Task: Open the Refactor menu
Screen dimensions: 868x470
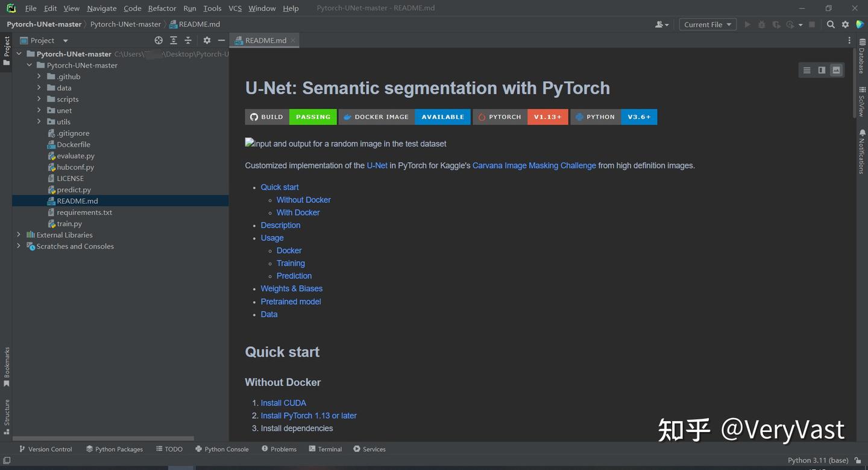Action: 162,8
